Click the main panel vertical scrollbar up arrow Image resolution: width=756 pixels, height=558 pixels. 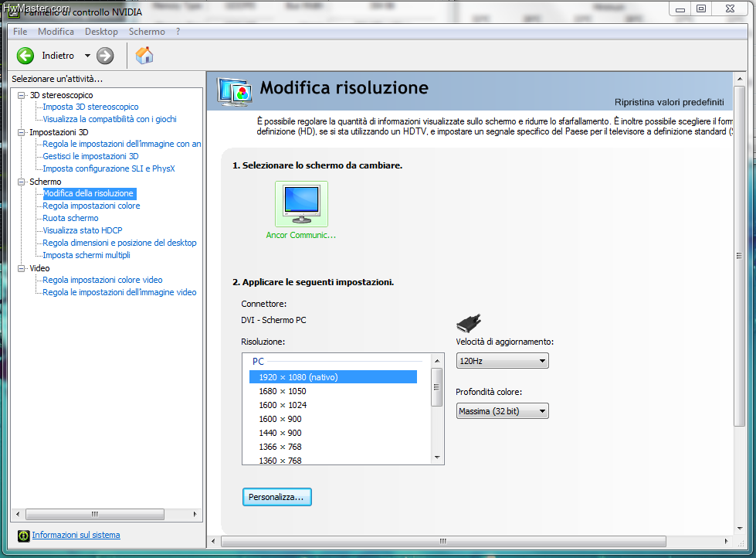tap(740, 78)
